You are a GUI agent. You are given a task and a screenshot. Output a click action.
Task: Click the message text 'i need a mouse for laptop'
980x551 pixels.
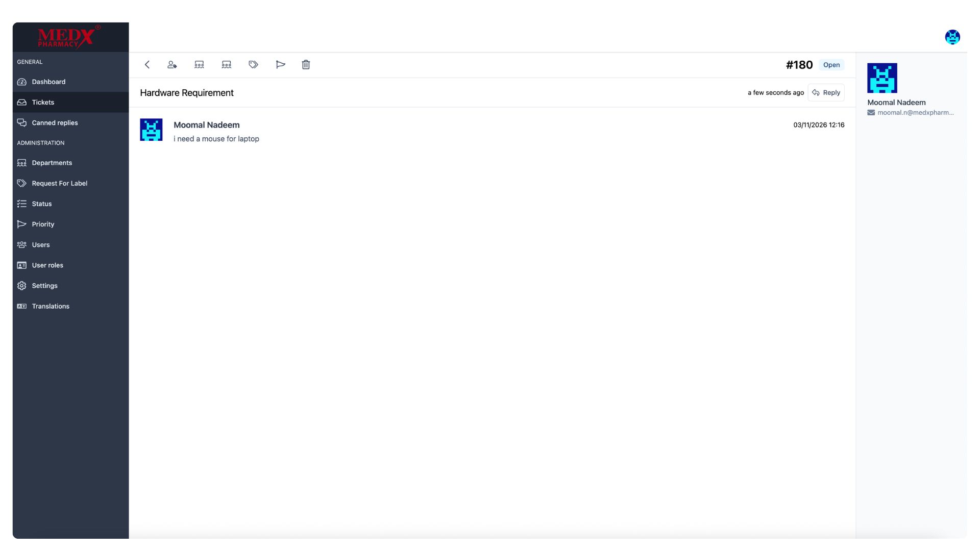(x=216, y=139)
